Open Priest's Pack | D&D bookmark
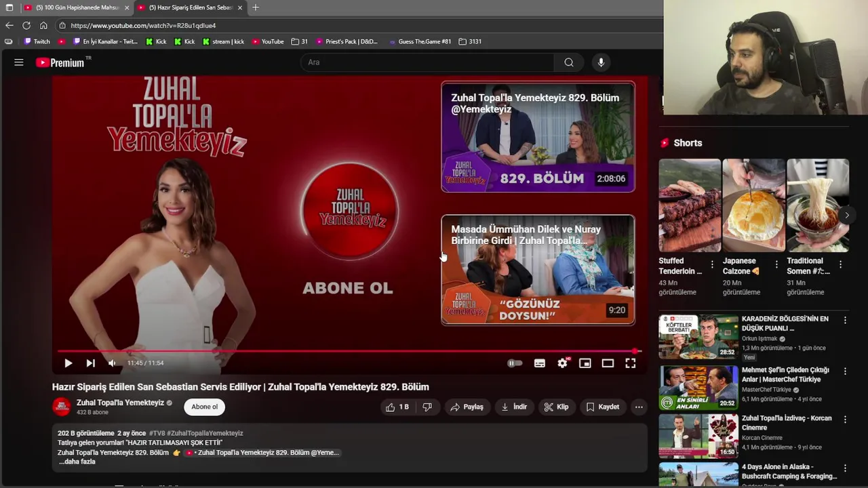The height and width of the screenshot is (488, 868). click(347, 41)
